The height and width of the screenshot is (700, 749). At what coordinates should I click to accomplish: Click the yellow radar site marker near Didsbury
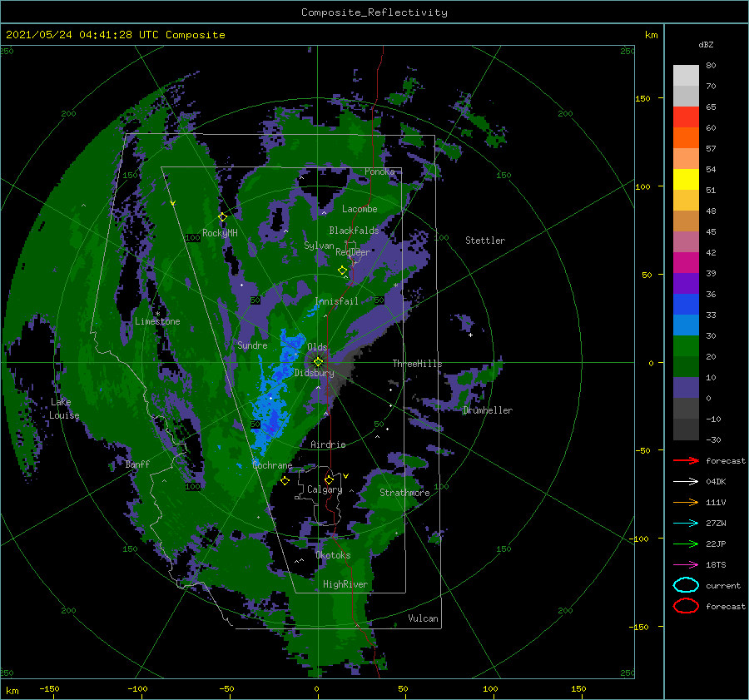click(318, 362)
